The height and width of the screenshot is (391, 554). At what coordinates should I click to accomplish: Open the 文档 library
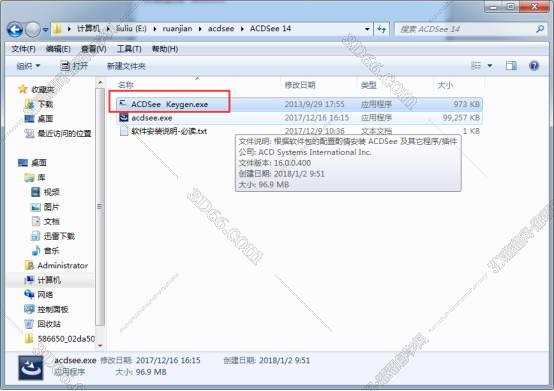[x=52, y=221]
